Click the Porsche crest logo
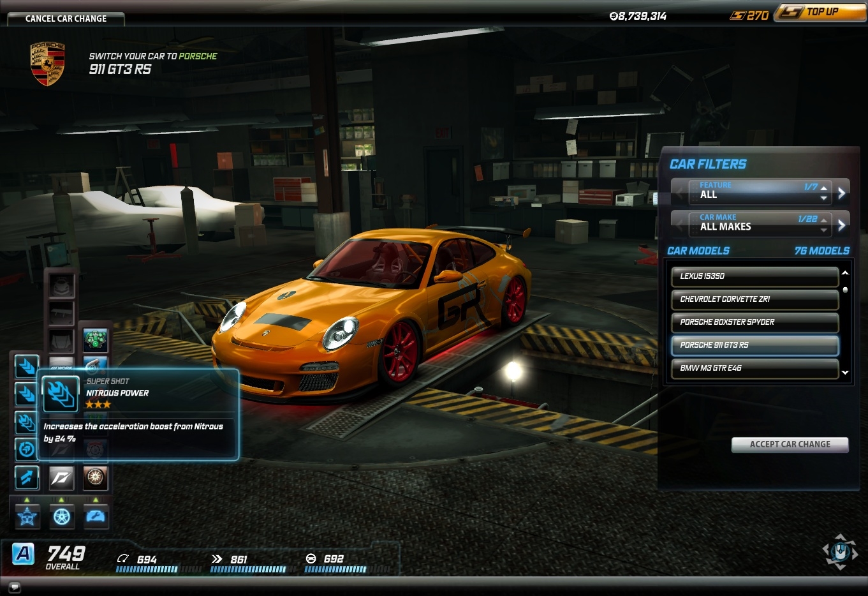The width and height of the screenshot is (868, 596). (x=48, y=64)
